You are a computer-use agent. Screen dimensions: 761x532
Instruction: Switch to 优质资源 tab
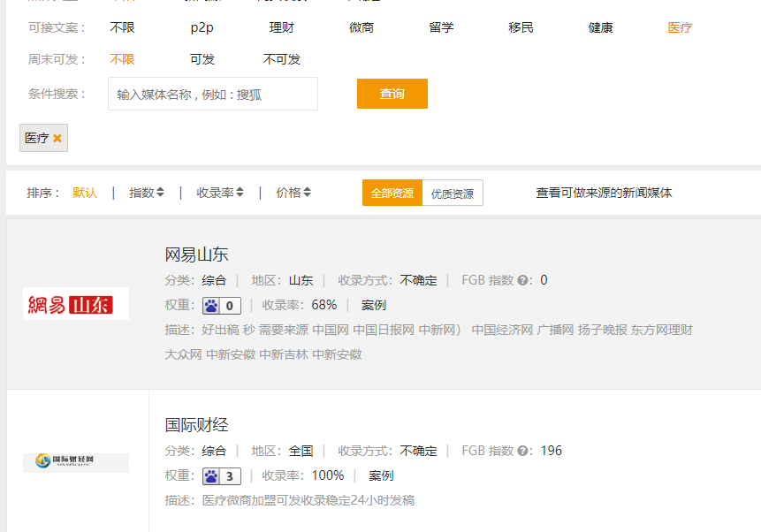click(x=453, y=193)
